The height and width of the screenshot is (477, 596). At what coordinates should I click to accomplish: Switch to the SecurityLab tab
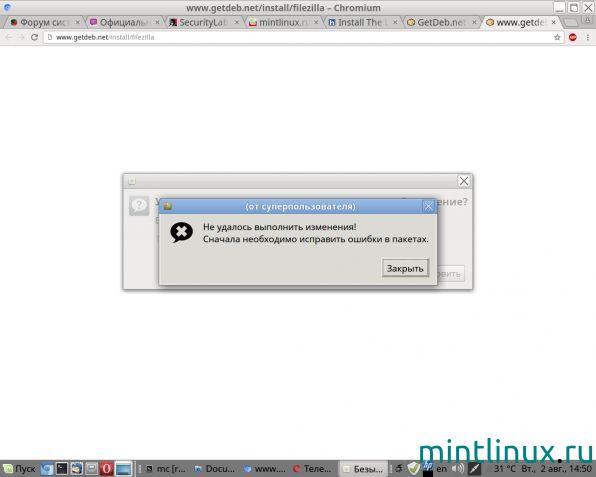(204, 22)
